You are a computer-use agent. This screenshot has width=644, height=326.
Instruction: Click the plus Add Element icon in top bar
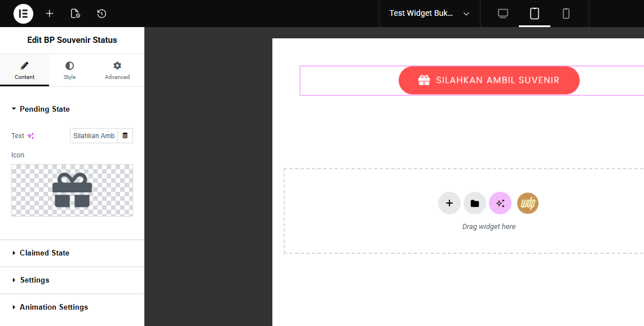[x=50, y=14]
